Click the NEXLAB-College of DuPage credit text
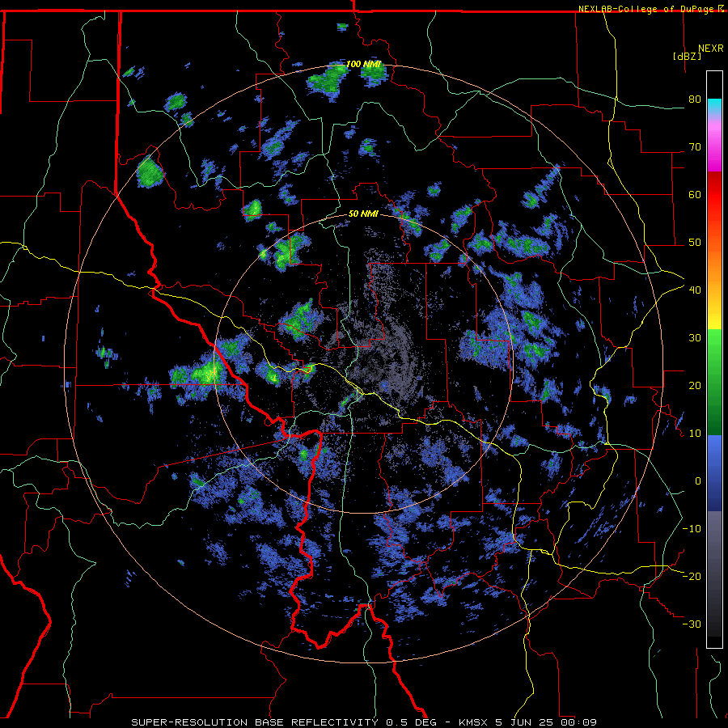The width and height of the screenshot is (728, 728). click(x=645, y=9)
